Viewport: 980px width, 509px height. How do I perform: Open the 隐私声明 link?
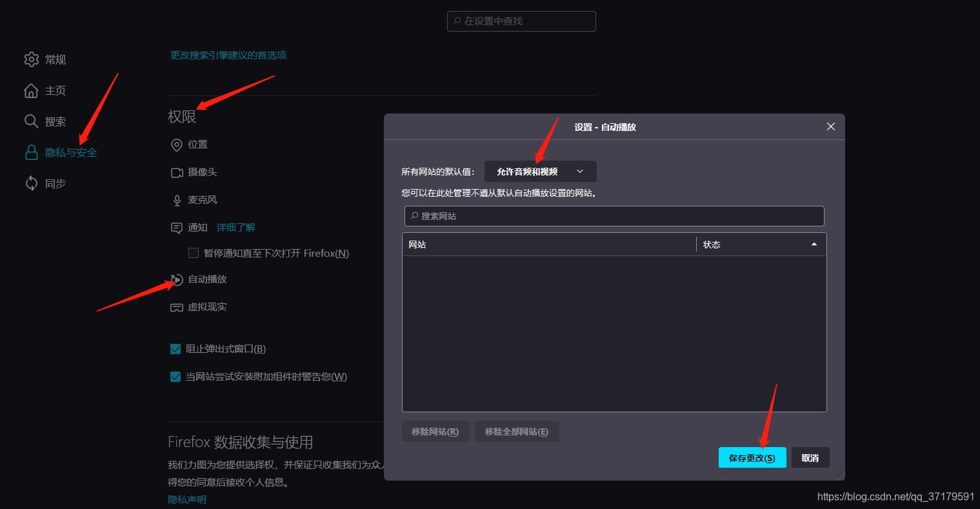[186, 499]
